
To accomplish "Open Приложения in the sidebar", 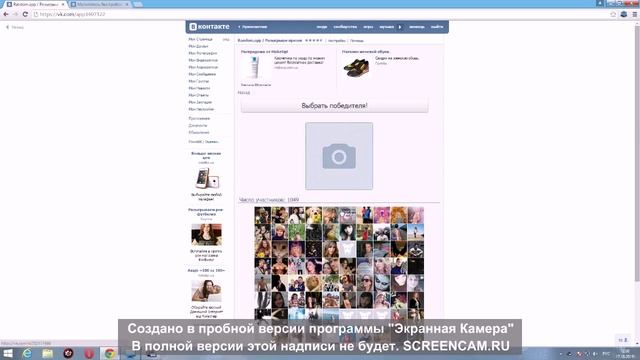I will [199, 118].
